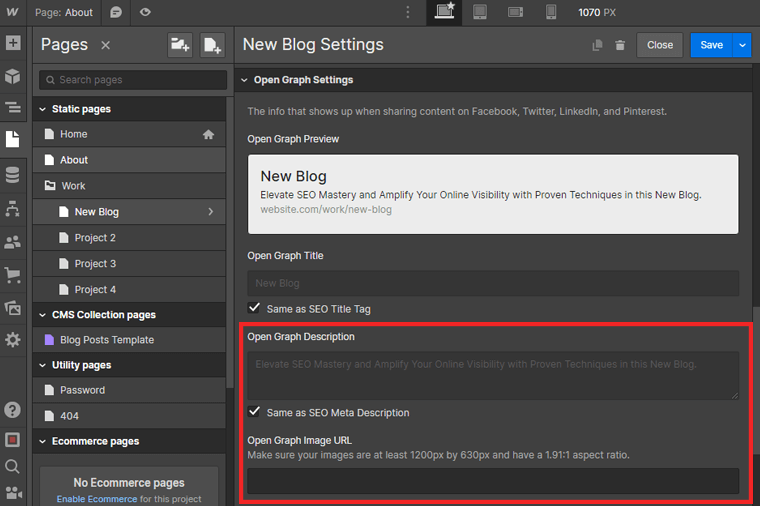The image size is (760, 506).
Task: Select the desktop base breakpoint icon
Action: [444, 11]
